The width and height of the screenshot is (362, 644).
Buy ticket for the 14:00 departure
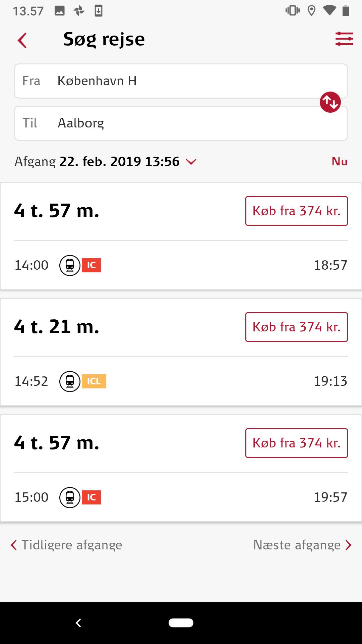[x=296, y=211]
